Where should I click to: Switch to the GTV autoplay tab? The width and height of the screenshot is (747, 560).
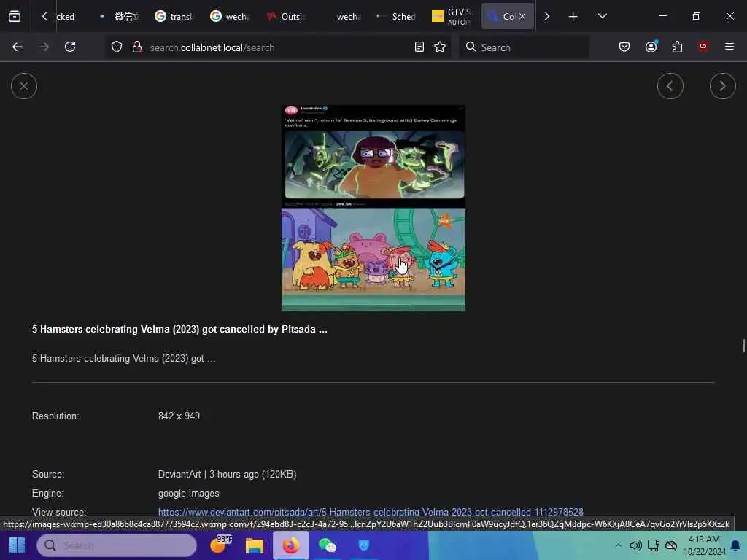tap(452, 17)
